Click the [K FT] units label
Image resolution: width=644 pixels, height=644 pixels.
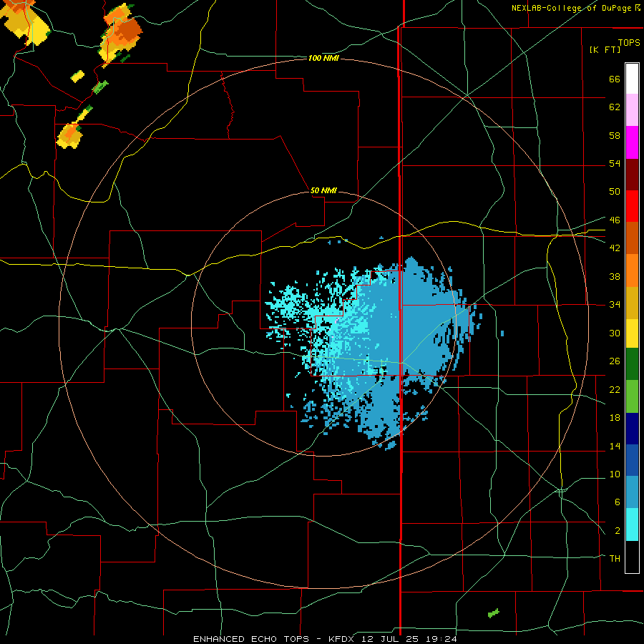point(605,49)
